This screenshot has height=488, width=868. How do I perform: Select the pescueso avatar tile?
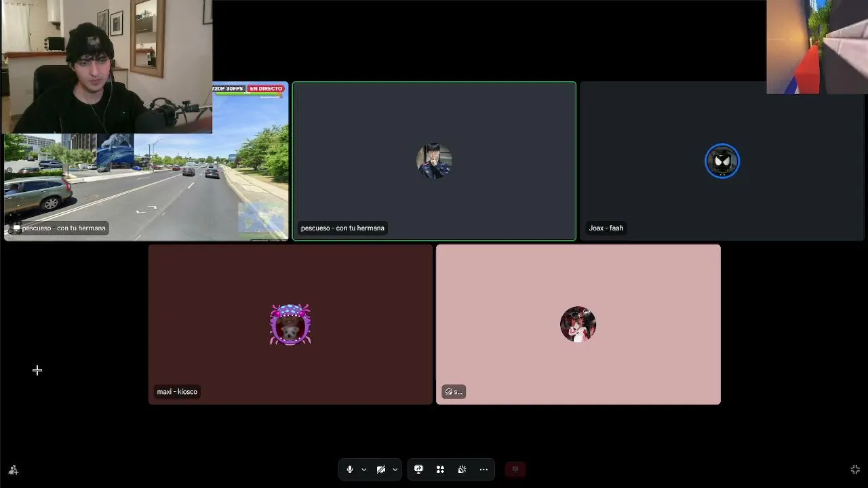coord(434,161)
